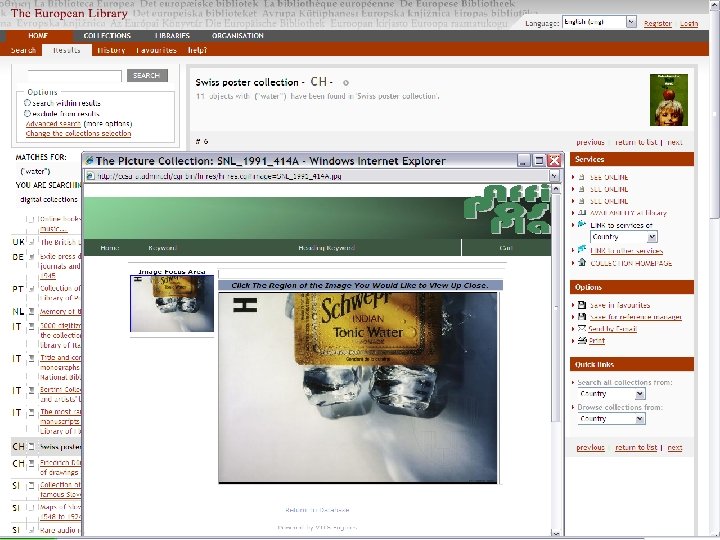Viewport: 720px width, 540px height.
Task: Open the Help? tab
Action: [x=197, y=50]
